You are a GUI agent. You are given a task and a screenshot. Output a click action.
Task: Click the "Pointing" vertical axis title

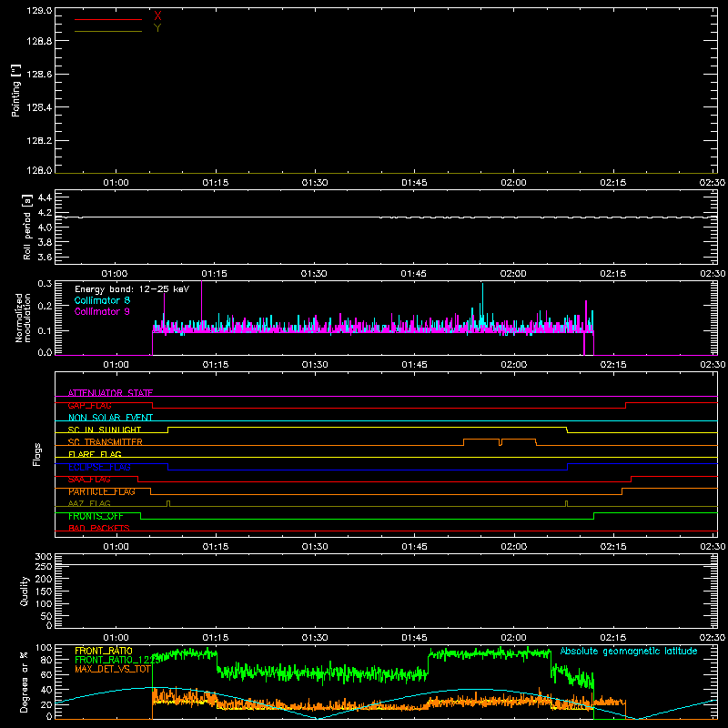pos(16,90)
